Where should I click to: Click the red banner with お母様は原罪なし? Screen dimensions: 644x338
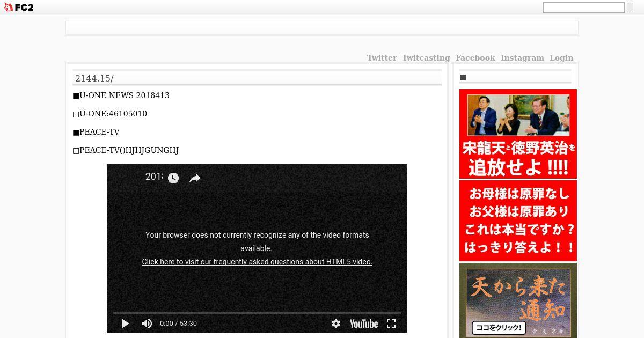(518, 221)
